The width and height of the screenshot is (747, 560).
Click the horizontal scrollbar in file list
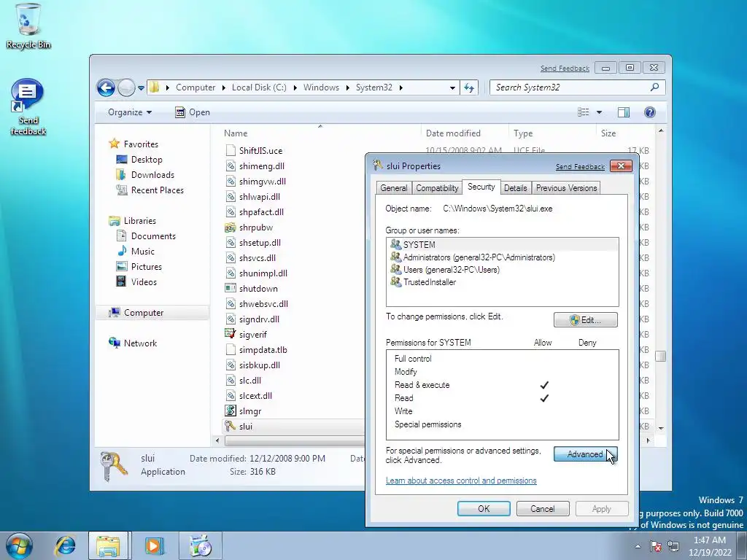295,440
